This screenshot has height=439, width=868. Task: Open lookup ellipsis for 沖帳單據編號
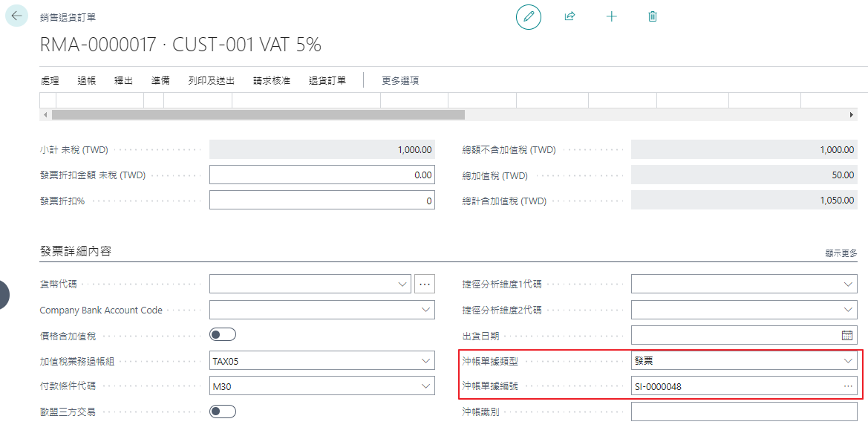point(848,386)
